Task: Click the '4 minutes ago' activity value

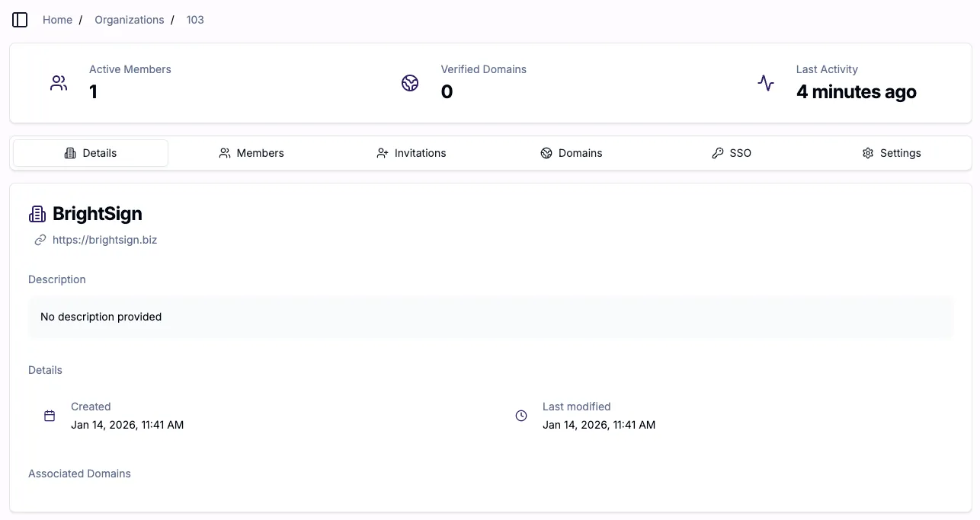Action: (x=857, y=92)
